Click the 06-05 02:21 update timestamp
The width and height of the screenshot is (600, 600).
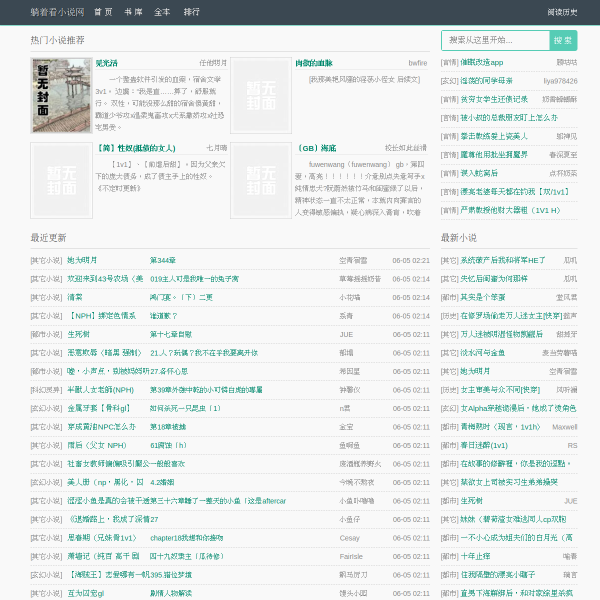[x=411, y=261]
